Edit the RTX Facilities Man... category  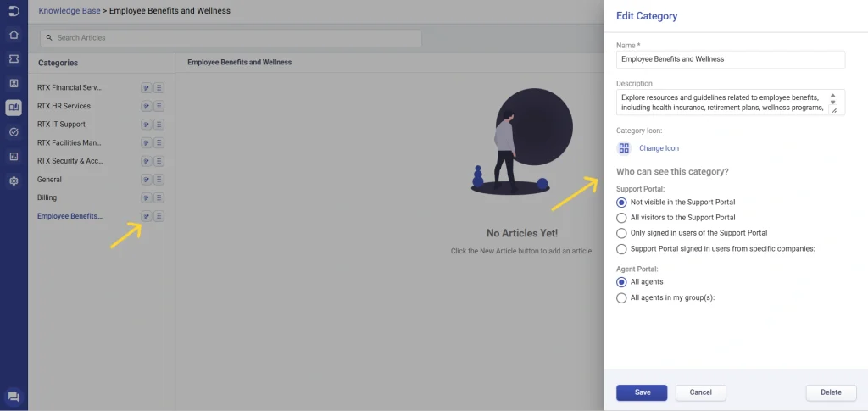[146, 142]
